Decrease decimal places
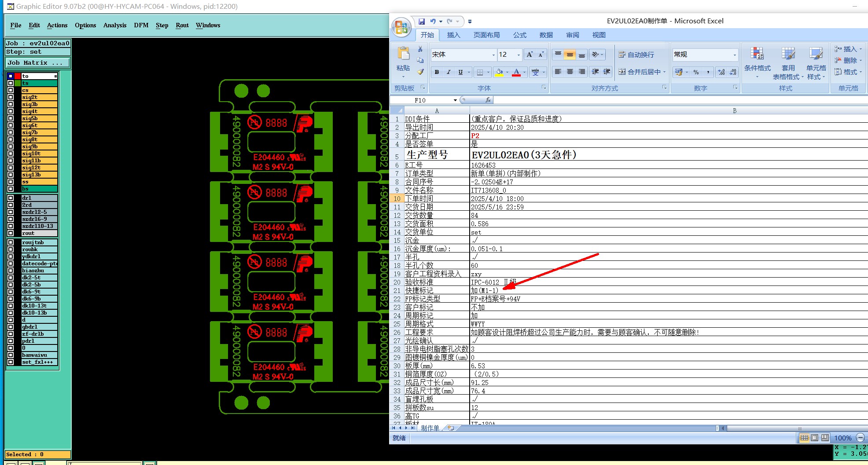 point(733,72)
